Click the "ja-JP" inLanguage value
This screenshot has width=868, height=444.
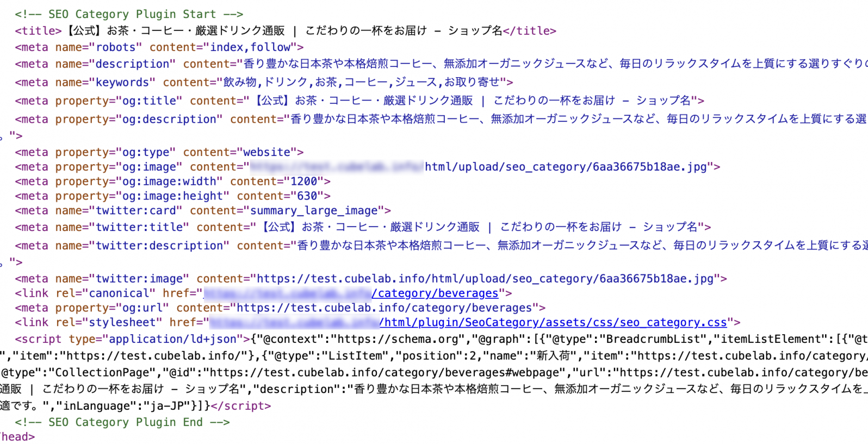click(166, 407)
